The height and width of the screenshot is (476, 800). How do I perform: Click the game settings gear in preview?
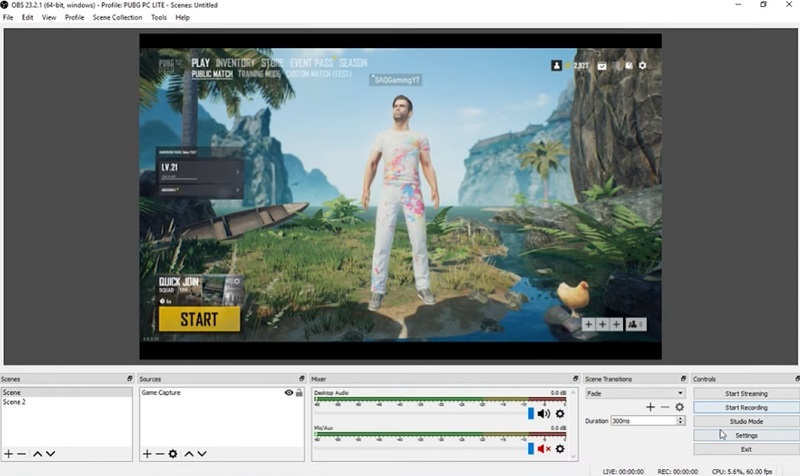[642, 65]
